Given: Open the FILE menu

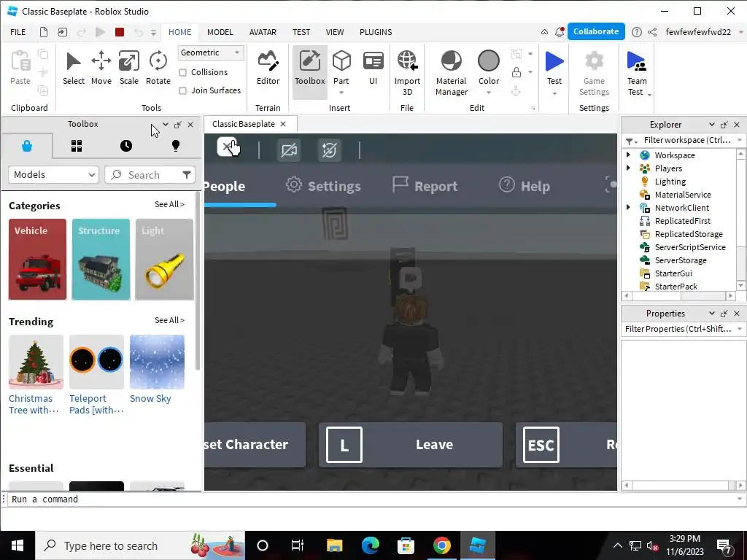Looking at the screenshot, I should (x=18, y=32).
